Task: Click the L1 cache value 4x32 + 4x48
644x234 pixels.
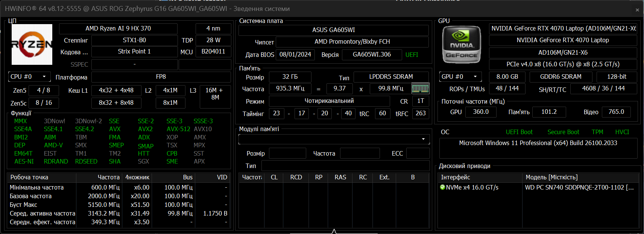Action: pos(116,90)
